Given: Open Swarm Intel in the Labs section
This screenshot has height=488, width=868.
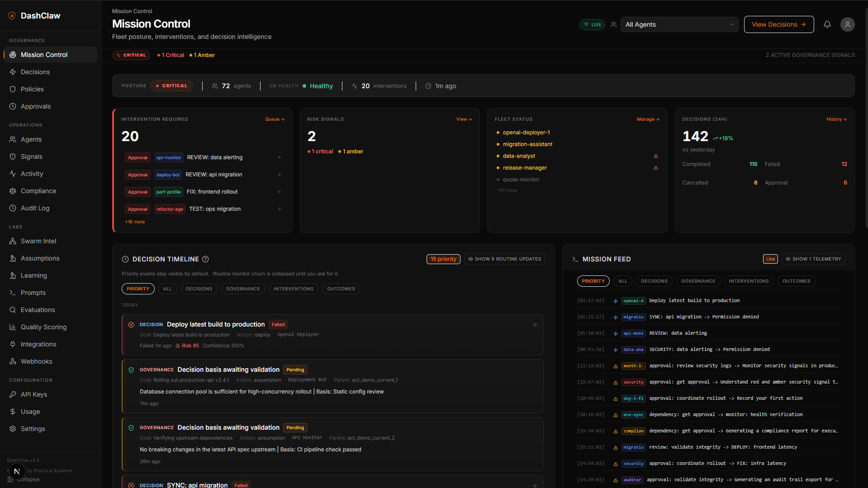Looking at the screenshot, I should (x=38, y=241).
